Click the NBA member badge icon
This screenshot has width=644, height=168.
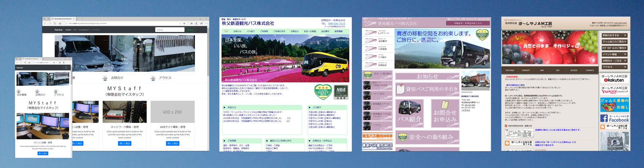point(341,92)
